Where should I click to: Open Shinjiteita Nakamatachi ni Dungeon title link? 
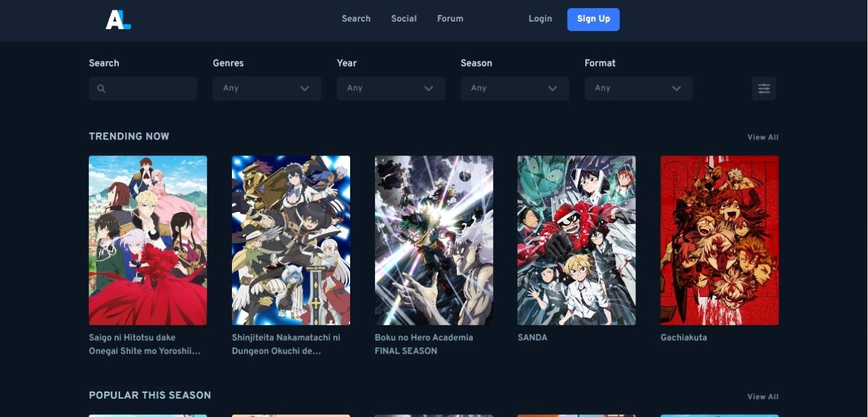(x=286, y=344)
